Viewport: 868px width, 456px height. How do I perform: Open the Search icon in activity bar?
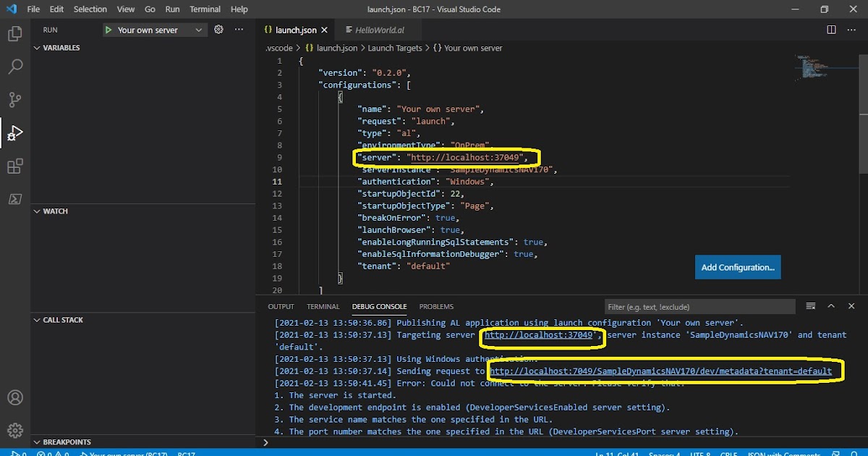click(15, 66)
